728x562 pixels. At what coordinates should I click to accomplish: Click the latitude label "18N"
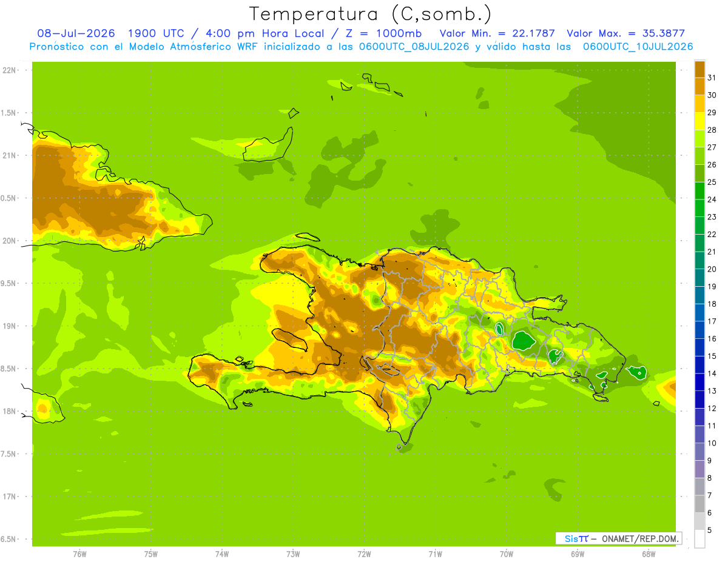(x=8, y=411)
